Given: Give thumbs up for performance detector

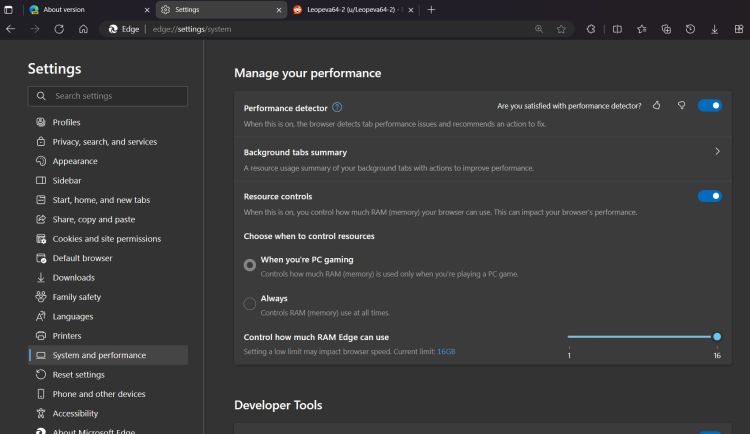Looking at the screenshot, I should (x=657, y=105).
